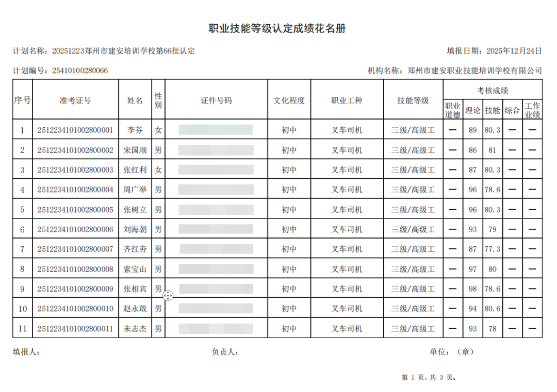Select sequence number 11 in last row
The image size is (557, 392).
click(22, 329)
